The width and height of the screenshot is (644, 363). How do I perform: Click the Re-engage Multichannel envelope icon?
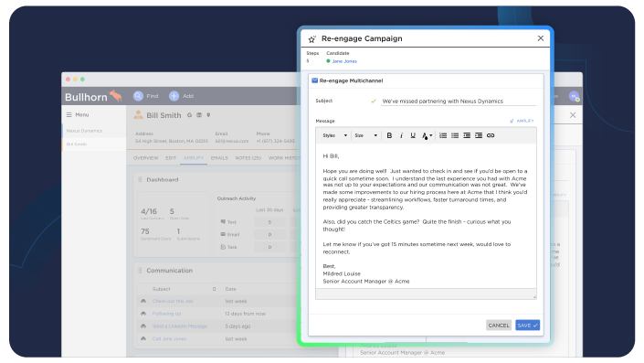pos(314,80)
